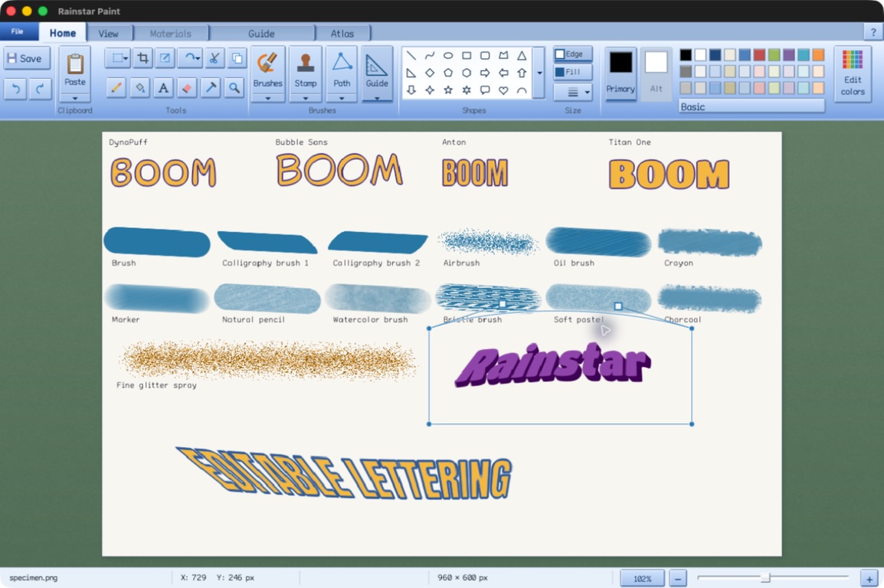
Task: Click the Edit colors button
Action: (x=853, y=73)
